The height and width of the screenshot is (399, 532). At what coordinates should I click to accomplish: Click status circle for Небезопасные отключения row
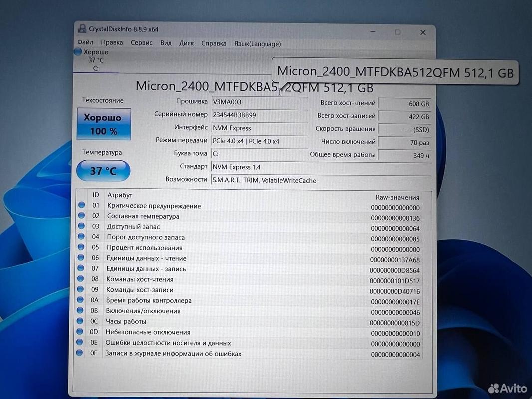pyautogui.click(x=80, y=331)
